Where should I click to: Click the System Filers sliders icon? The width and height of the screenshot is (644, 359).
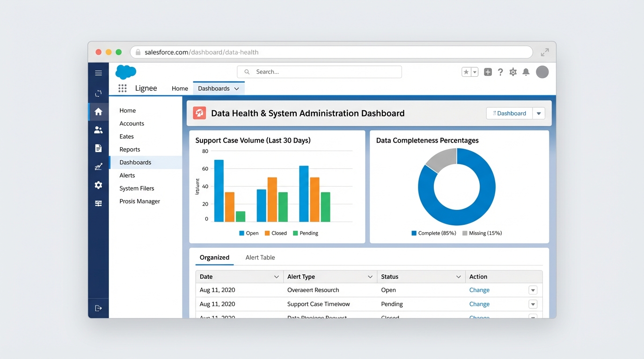pyautogui.click(x=98, y=203)
